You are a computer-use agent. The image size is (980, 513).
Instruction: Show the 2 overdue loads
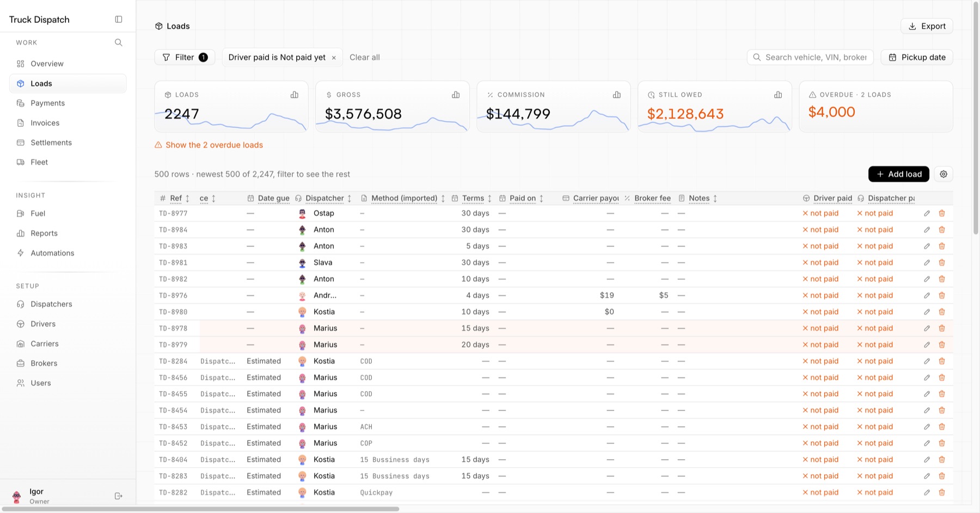pyautogui.click(x=209, y=145)
